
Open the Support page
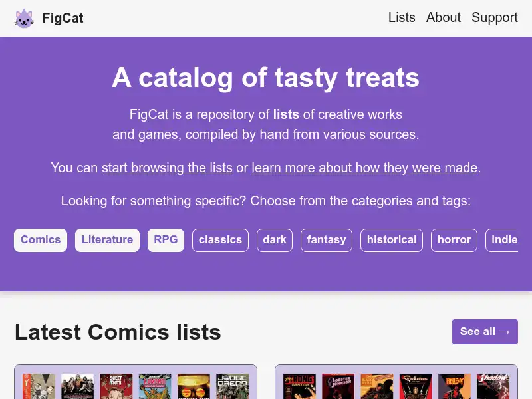coord(495,18)
